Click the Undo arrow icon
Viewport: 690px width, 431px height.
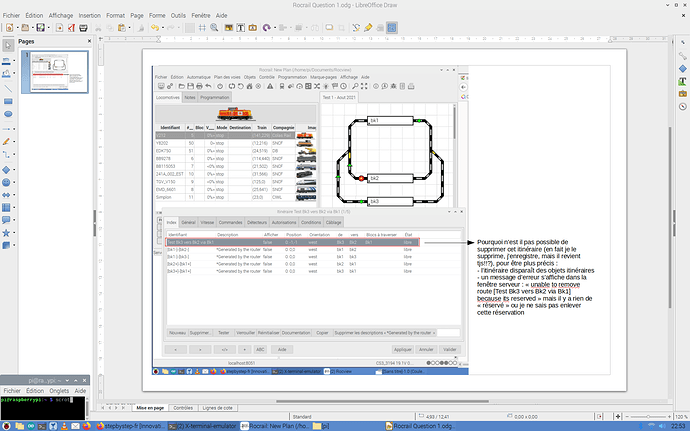[x=155, y=28]
